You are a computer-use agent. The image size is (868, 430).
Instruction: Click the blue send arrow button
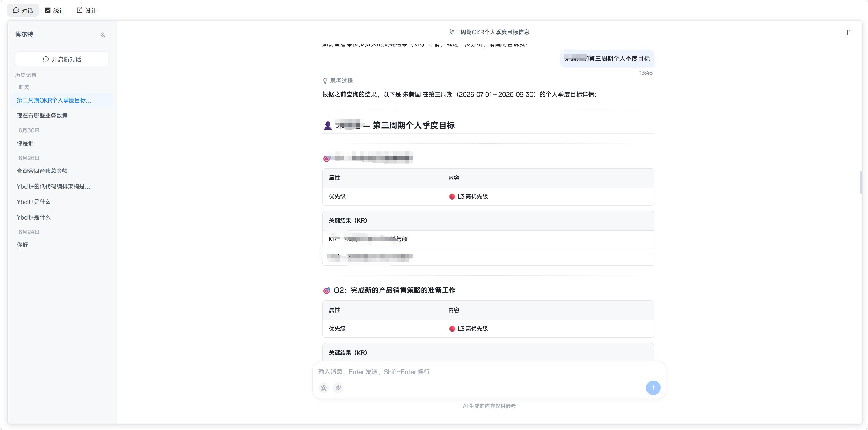pos(653,388)
